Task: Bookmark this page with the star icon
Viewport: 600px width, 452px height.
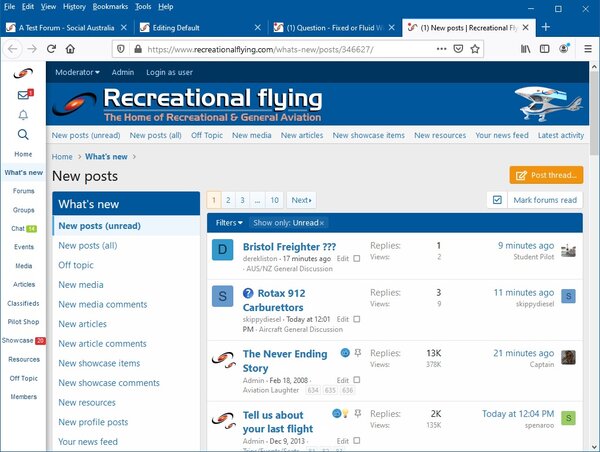Action: click(x=489, y=49)
